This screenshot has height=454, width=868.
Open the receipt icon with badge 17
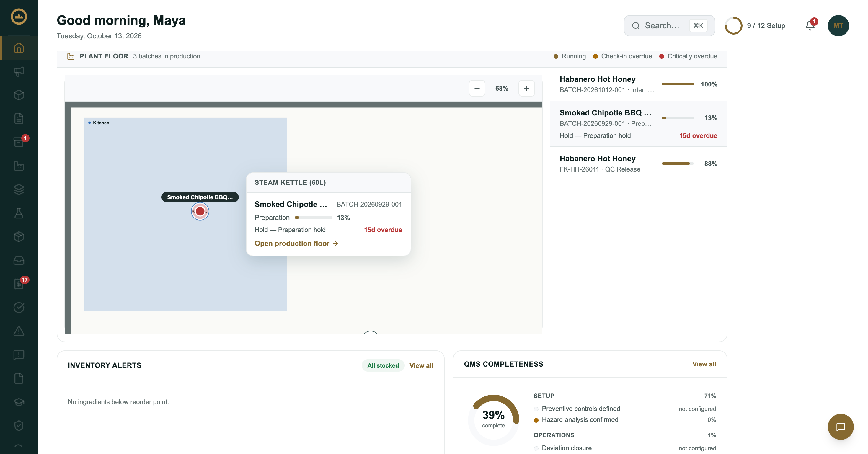point(19,284)
